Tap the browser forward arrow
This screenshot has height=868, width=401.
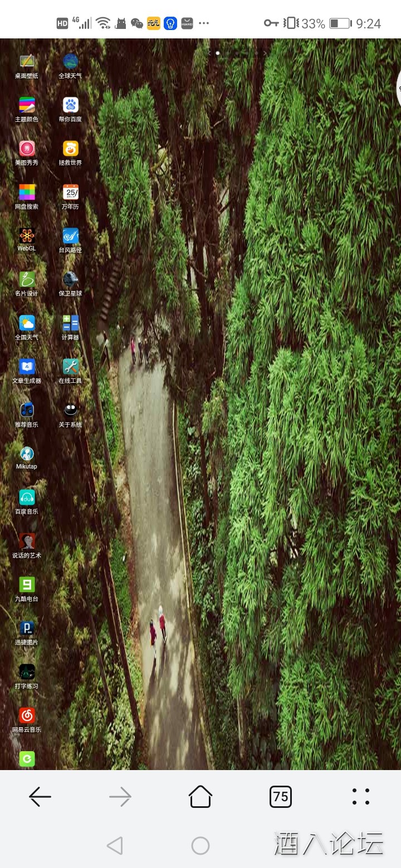(120, 797)
